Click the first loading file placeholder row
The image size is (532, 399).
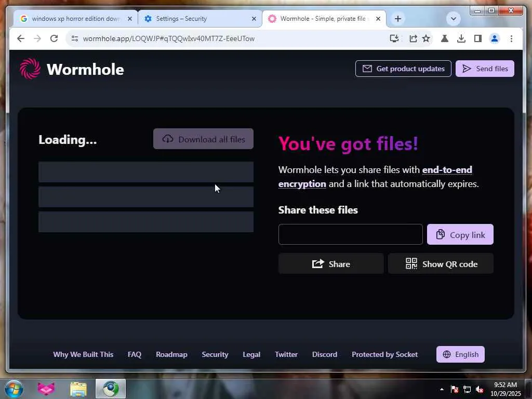(x=146, y=171)
